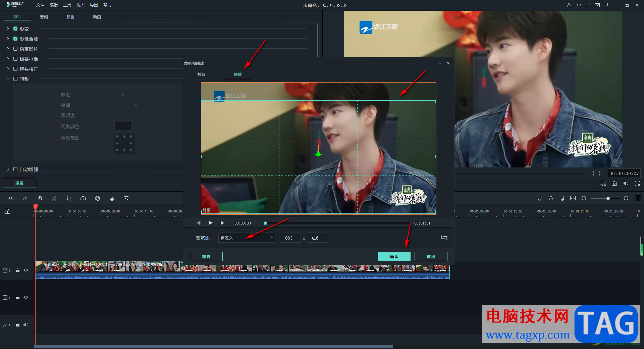Click the preview display settings icon
Screen dimensions: 644x349
[603, 184]
